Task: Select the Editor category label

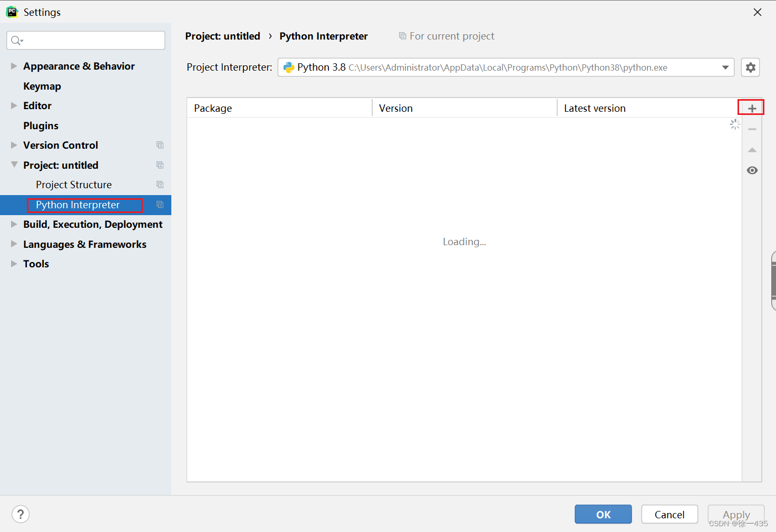Action: tap(37, 105)
